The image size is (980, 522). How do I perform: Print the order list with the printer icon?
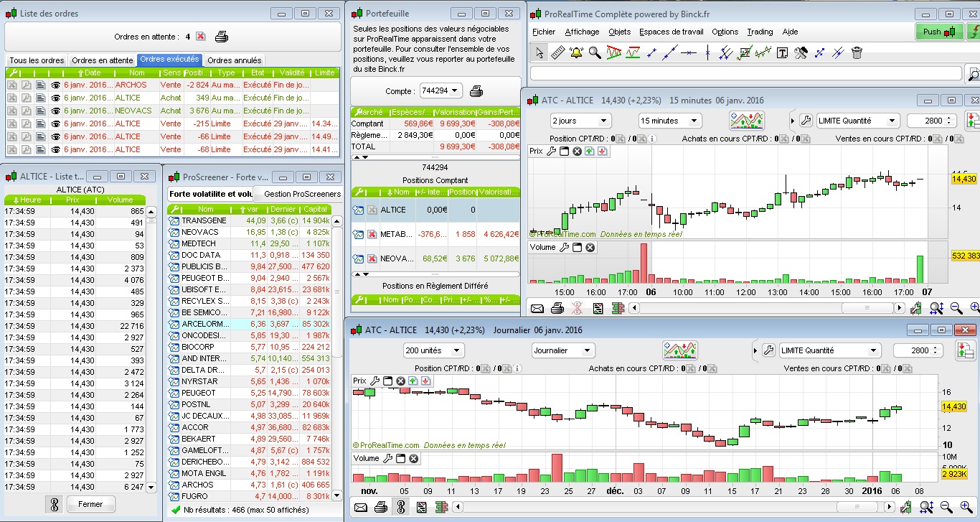pos(222,37)
